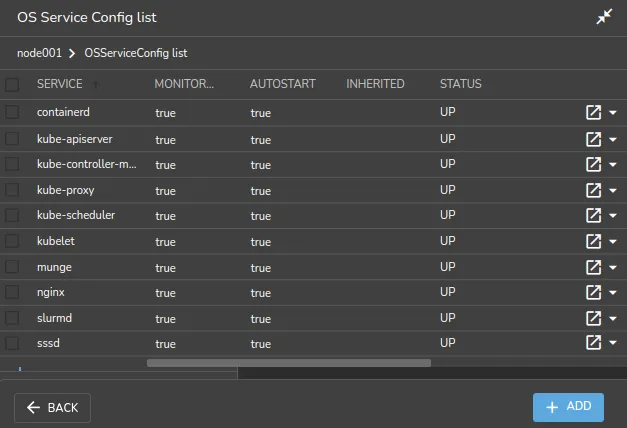Expand containerd row actions dropdown
This screenshot has width=627, height=428.
click(x=613, y=113)
